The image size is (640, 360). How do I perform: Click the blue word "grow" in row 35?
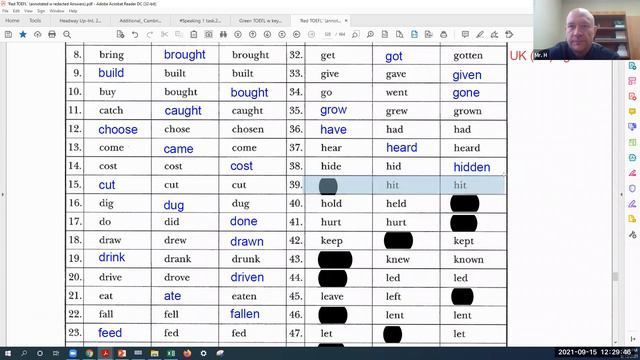333,110
